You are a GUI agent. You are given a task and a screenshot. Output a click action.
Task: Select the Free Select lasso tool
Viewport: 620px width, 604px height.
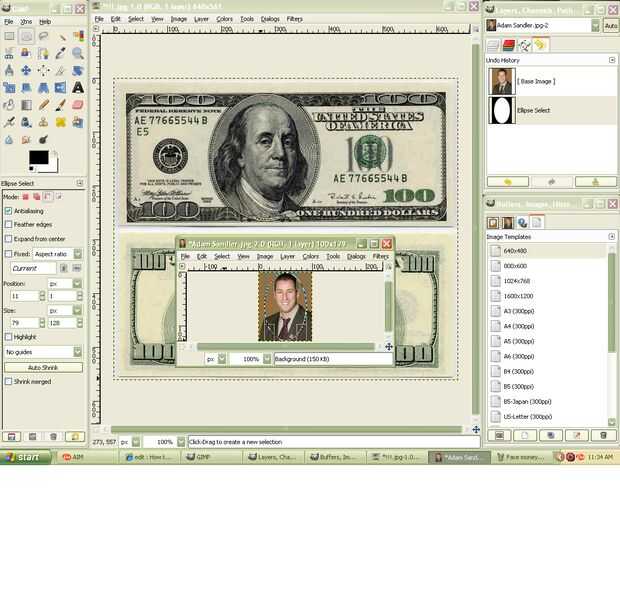coord(43,36)
